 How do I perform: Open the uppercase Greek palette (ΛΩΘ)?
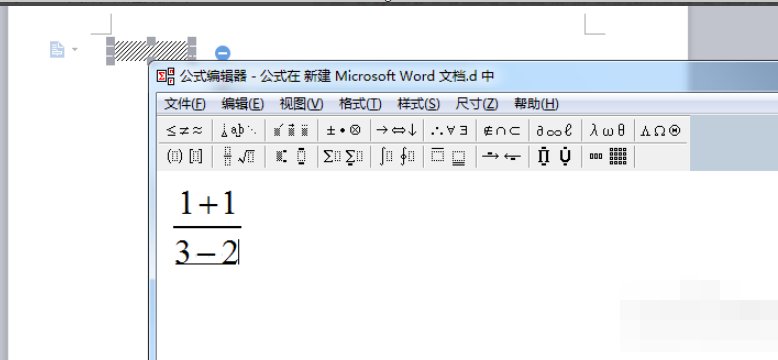click(x=661, y=130)
